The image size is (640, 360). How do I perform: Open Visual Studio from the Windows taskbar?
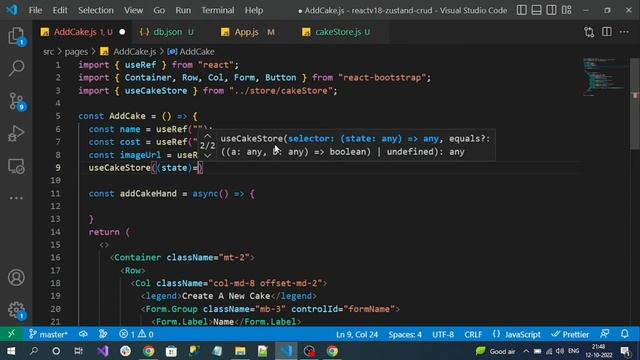pyautogui.click(x=102, y=351)
